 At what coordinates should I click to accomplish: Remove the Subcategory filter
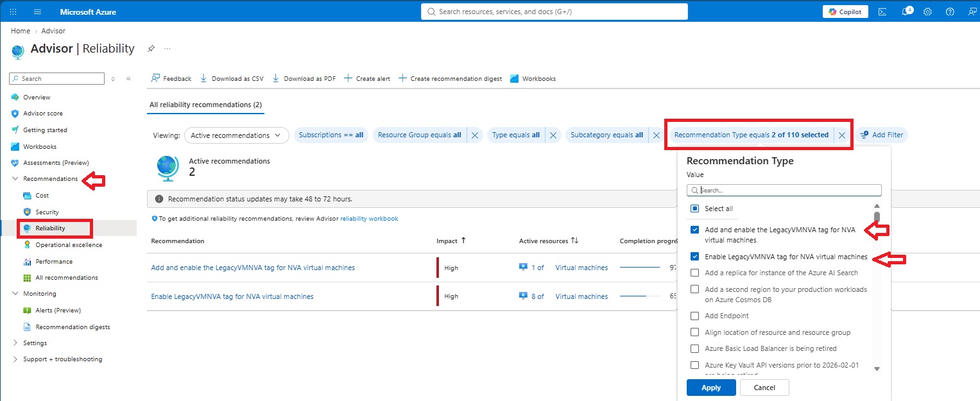click(x=656, y=135)
